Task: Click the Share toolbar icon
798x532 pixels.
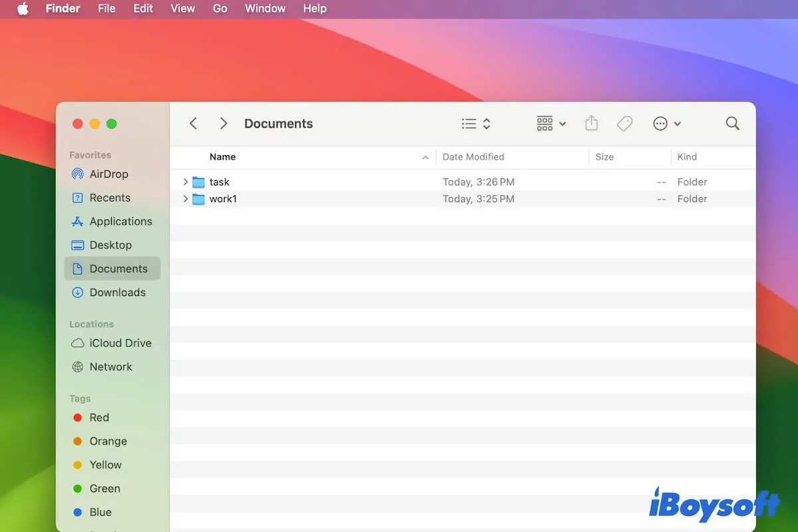Action: (x=592, y=123)
